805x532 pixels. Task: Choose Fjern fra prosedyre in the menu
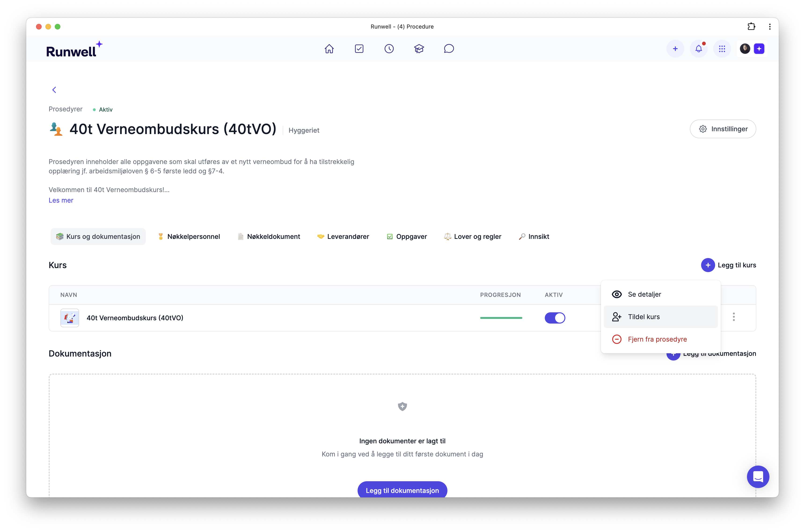pos(660,339)
